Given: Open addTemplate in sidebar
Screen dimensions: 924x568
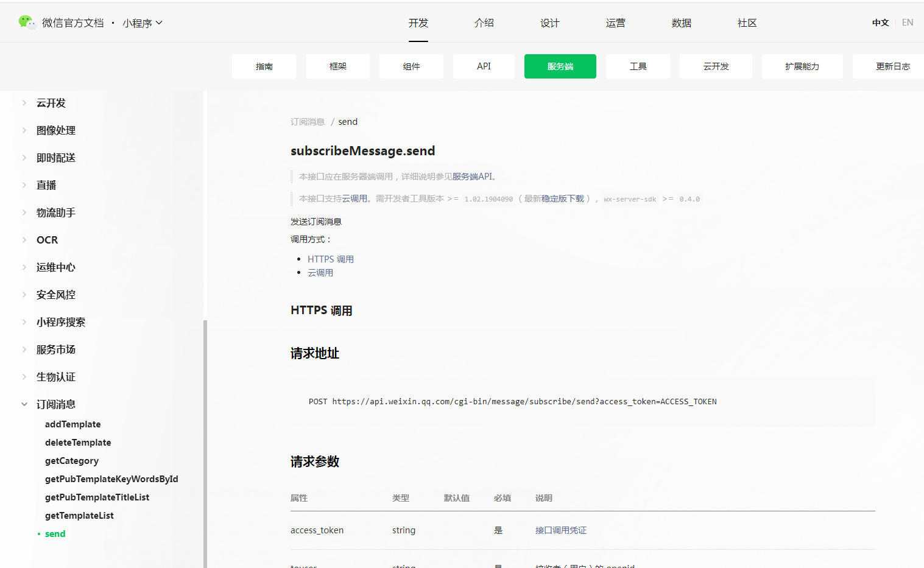Looking at the screenshot, I should click(73, 424).
